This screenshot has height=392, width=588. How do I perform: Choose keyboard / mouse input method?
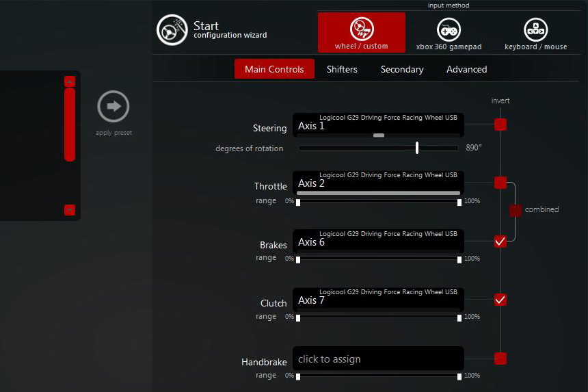535,32
